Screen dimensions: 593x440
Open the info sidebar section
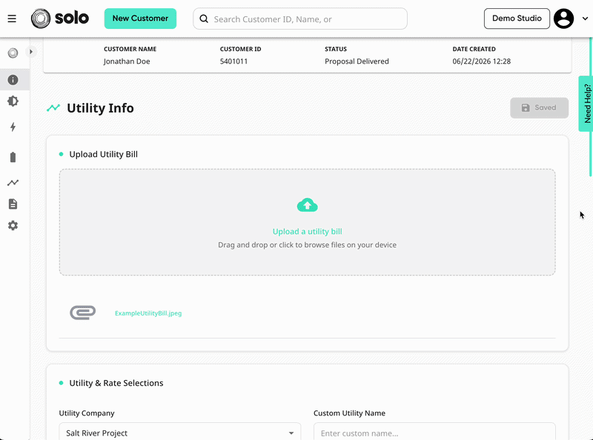13,80
